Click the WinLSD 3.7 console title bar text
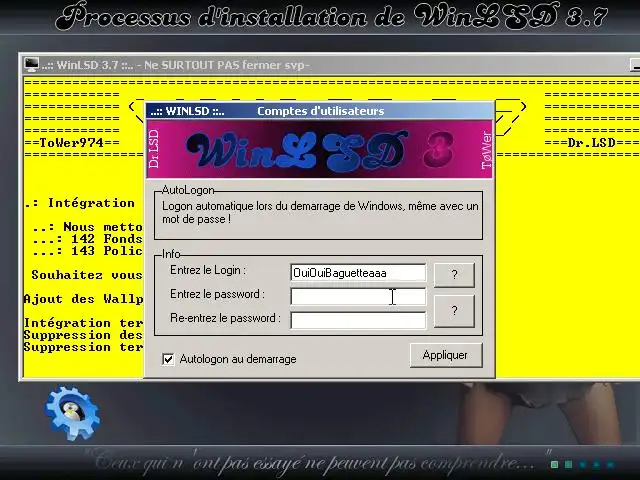Image resolution: width=640 pixels, height=480 pixels. [x=176, y=65]
